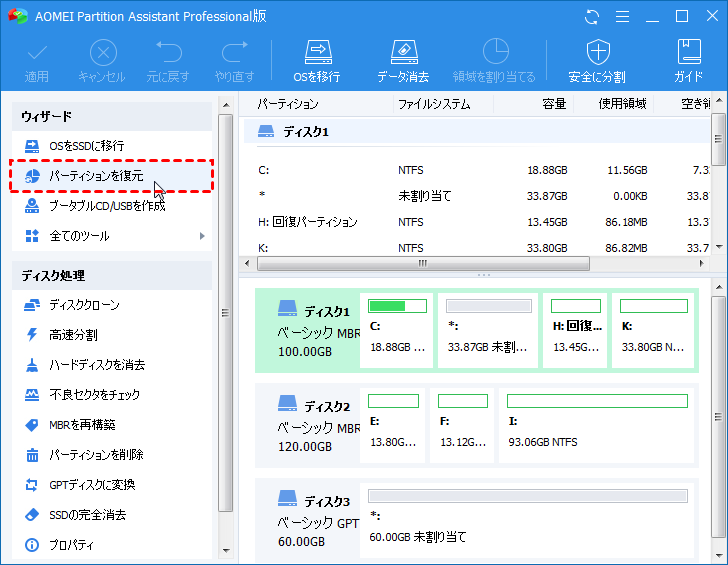Choose SSDの完全消去 operation
This screenshot has width=728, height=565.
coord(111,515)
